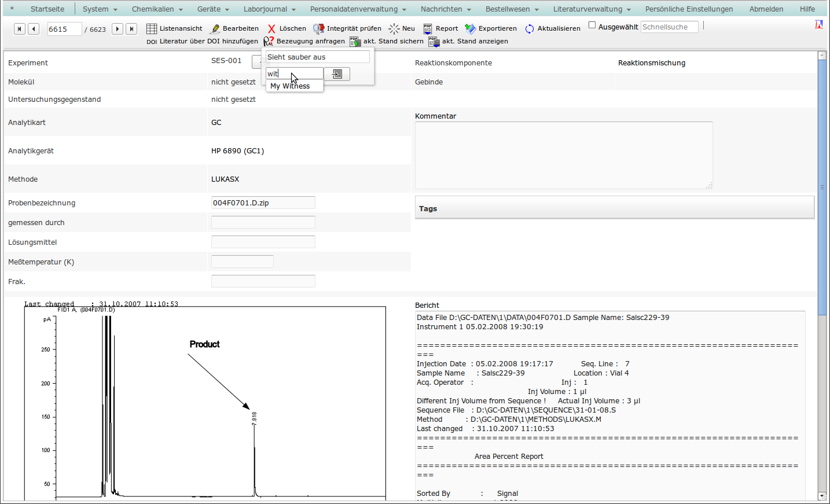
Task: Open the Startseite menu item
Action: click(x=47, y=9)
